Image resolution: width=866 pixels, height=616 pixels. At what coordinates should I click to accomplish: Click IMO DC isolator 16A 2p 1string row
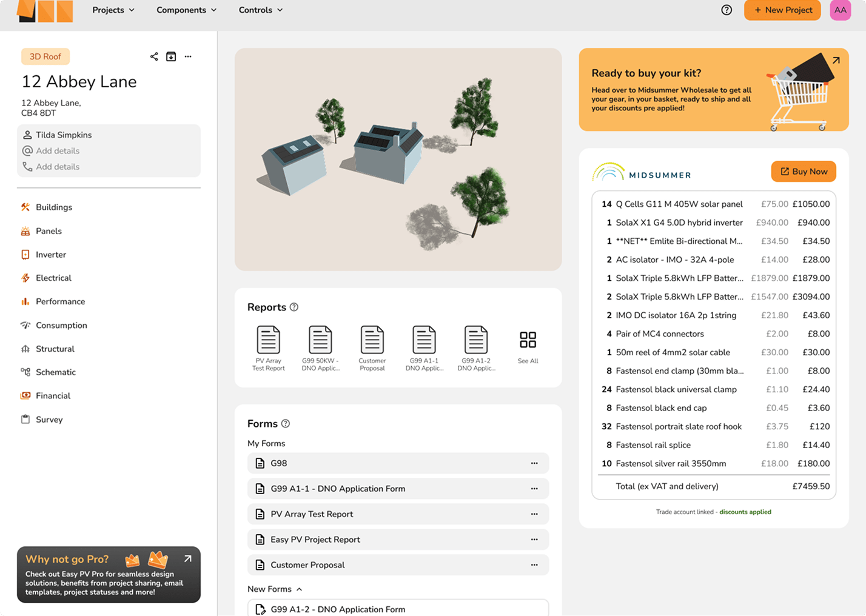(714, 315)
